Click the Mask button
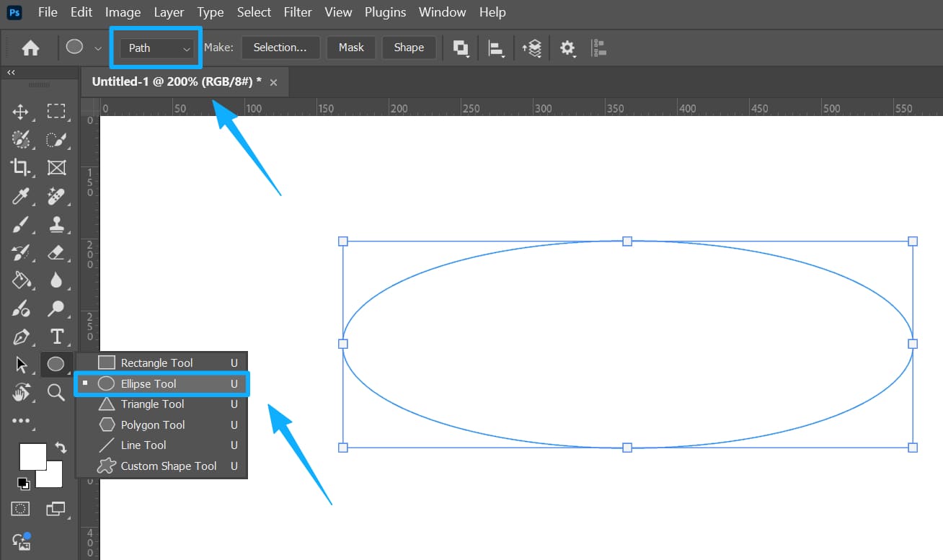The image size is (943, 560). pyautogui.click(x=351, y=48)
